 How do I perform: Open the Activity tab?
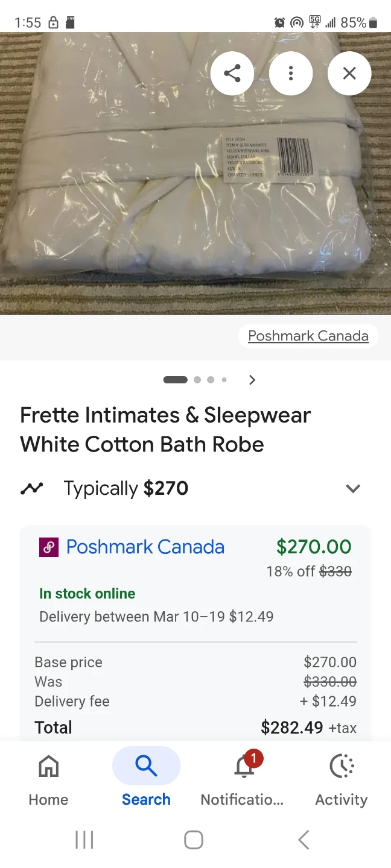coord(342,778)
